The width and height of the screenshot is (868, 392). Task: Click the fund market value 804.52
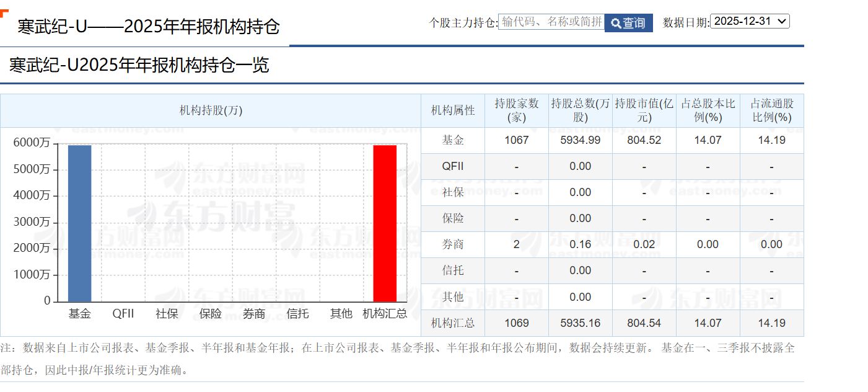[644, 140]
